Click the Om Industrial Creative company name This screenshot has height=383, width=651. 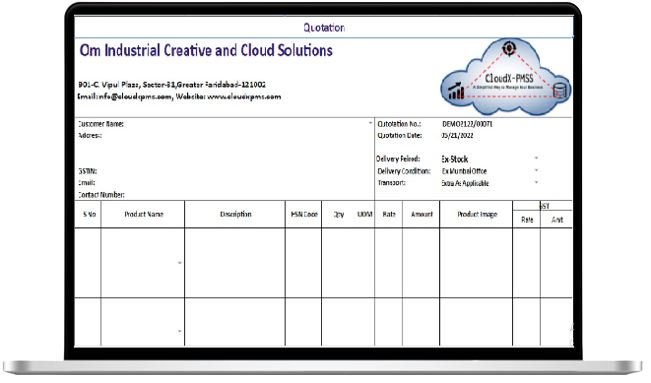(x=206, y=50)
